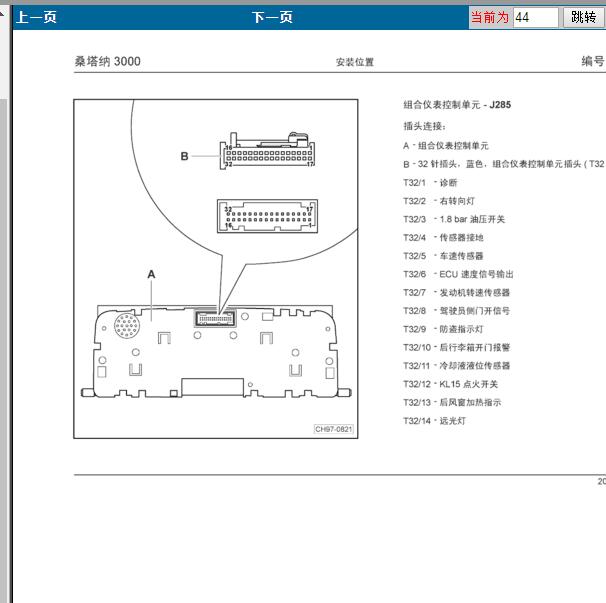Screen dimensions: 606x603
Task: Select the 桑塔纳 3000 header title
Action: 107,61
